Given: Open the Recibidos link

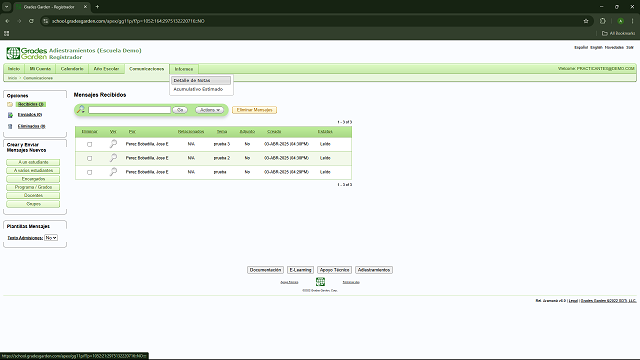Looking at the screenshot, I should pyautogui.click(x=31, y=104).
